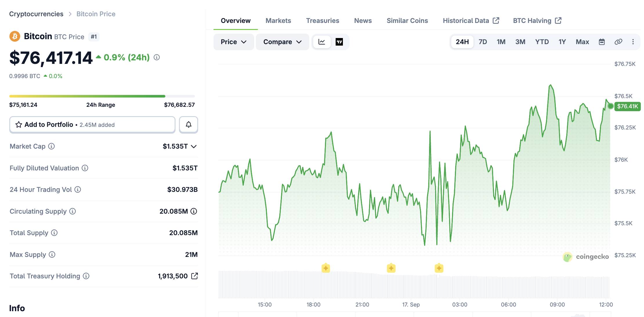This screenshot has height=317, width=644.
Task: Open BTC Halving external link
Action: (537, 21)
